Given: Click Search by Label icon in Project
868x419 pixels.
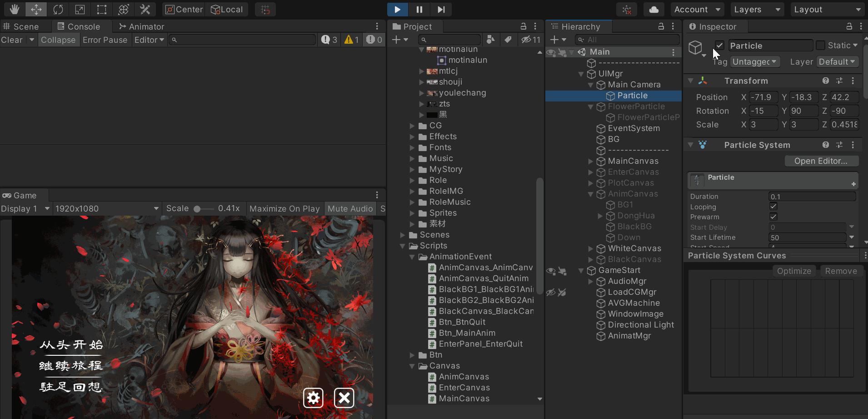Looking at the screenshot, I should (x=508, y=40).
